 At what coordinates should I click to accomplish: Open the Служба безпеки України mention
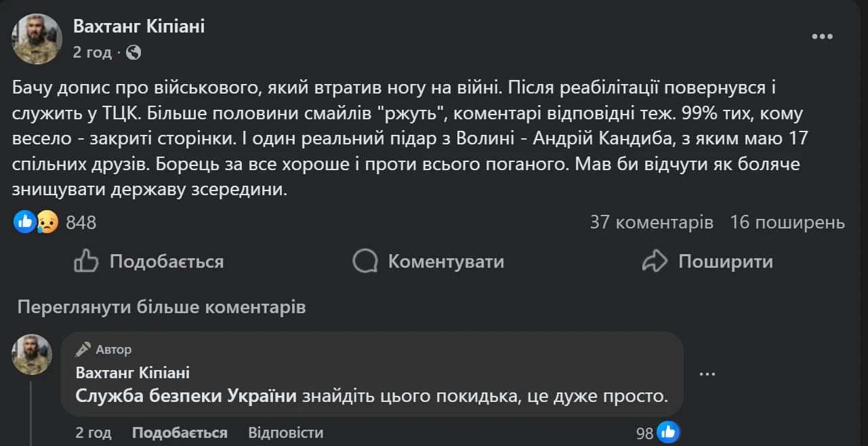tap(186, 396)
